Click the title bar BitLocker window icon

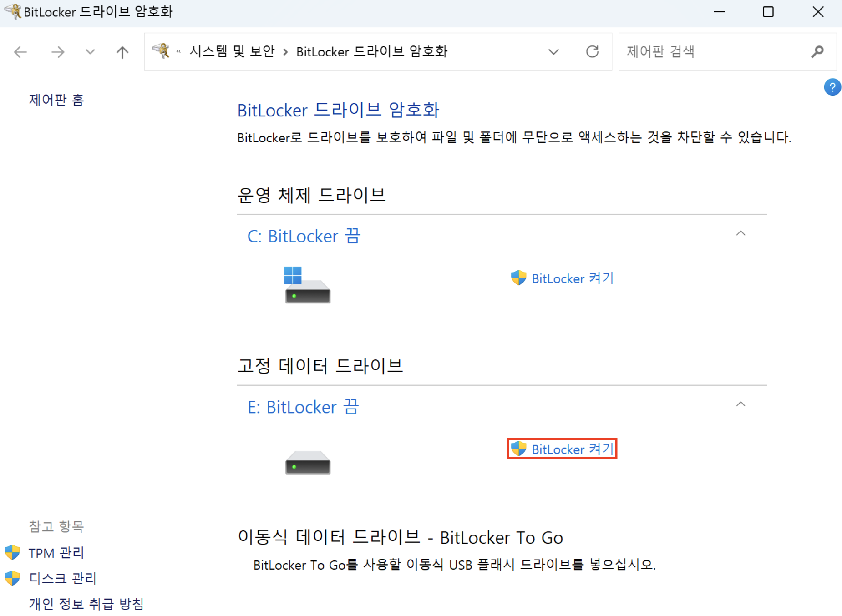[x=13, y=11]
